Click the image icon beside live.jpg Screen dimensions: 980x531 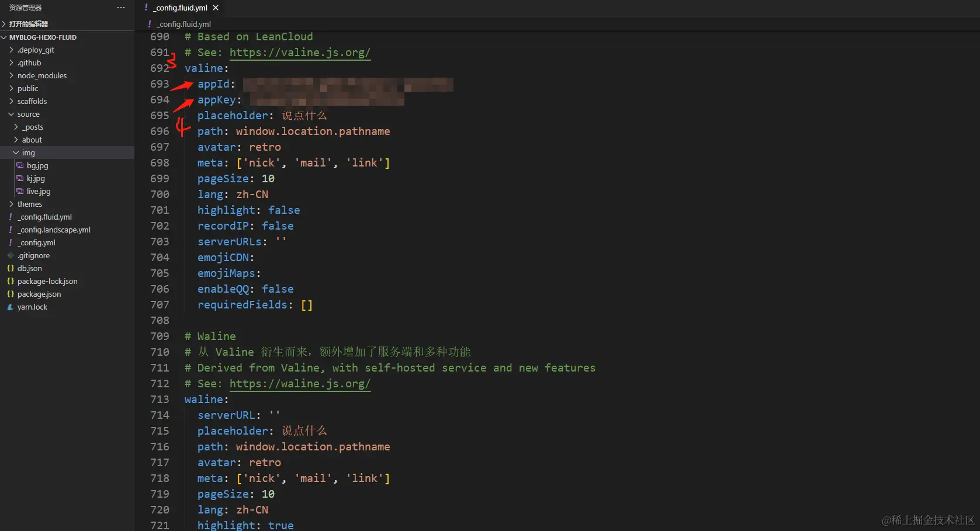[20, 191]
